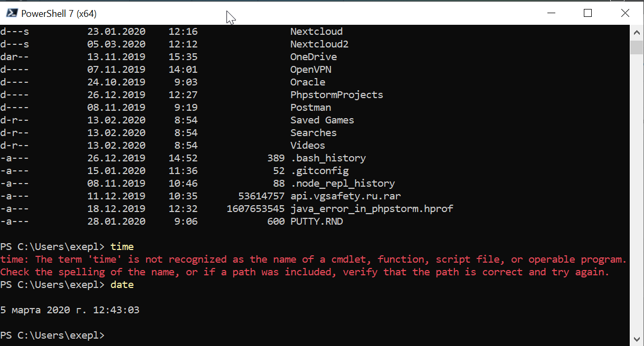Click the scrollbar down arrow
Image resolution: width=644 pixels, height=346 pixels.
637,338
